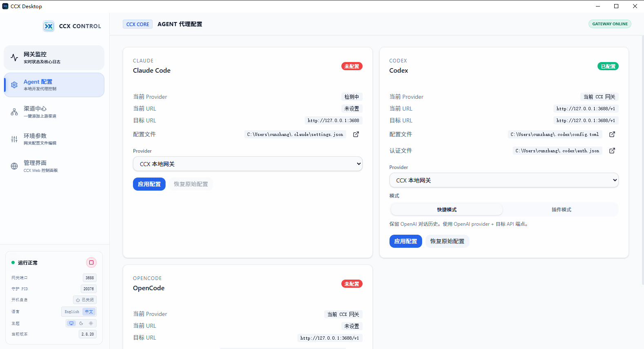
Task: Apply Codex configuration 应用配置
Action: (405, 241)
